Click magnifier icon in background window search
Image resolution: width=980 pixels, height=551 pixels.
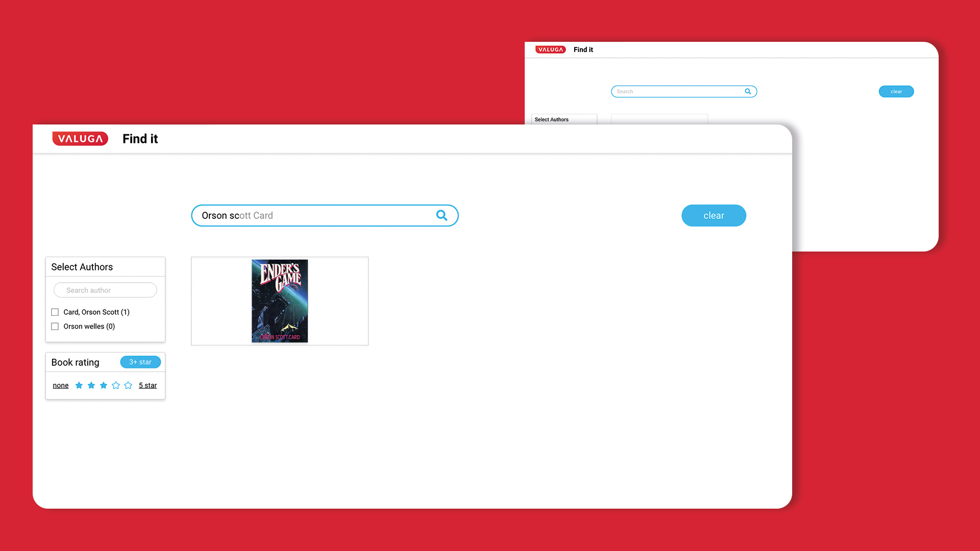(x=748, y=91)
